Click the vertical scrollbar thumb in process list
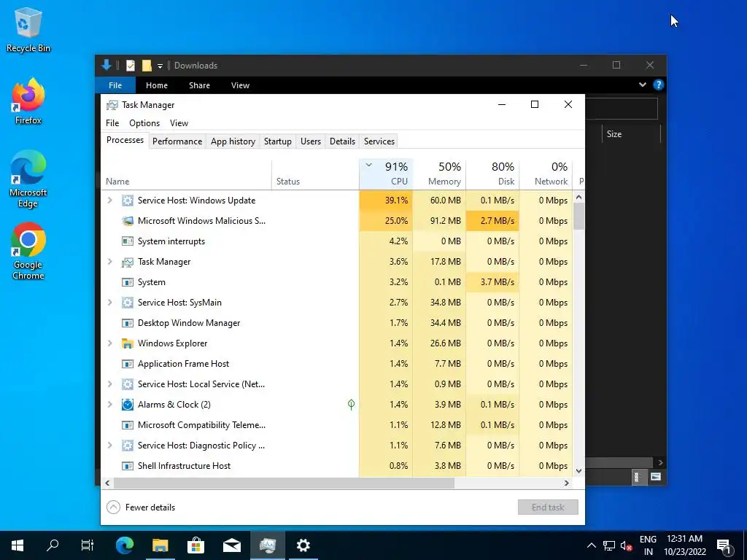This screenshot has width=747, height=560. pyautogui.click(x=578, y=216)
